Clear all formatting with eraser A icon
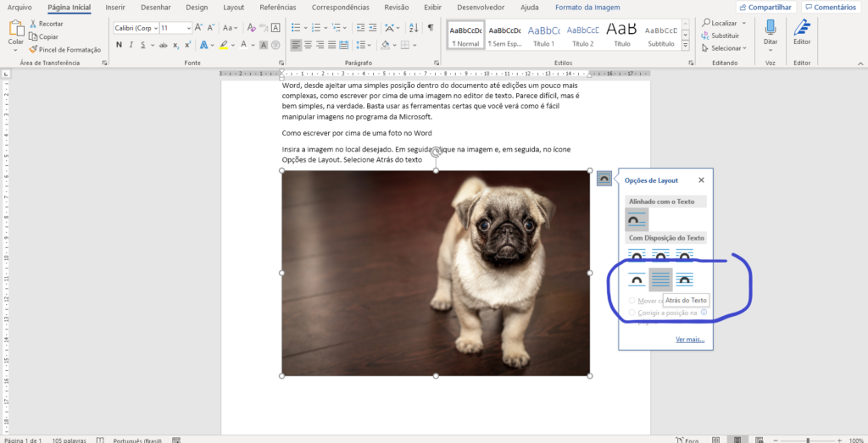The height and width of the screenshot is (443, 868). pos(251,28)
